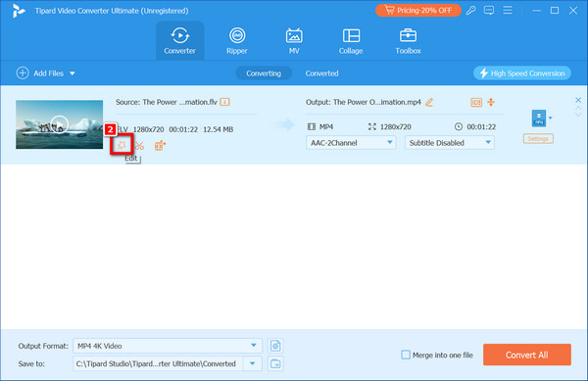Rename output with the pencil icon

(x=429, y=102)
